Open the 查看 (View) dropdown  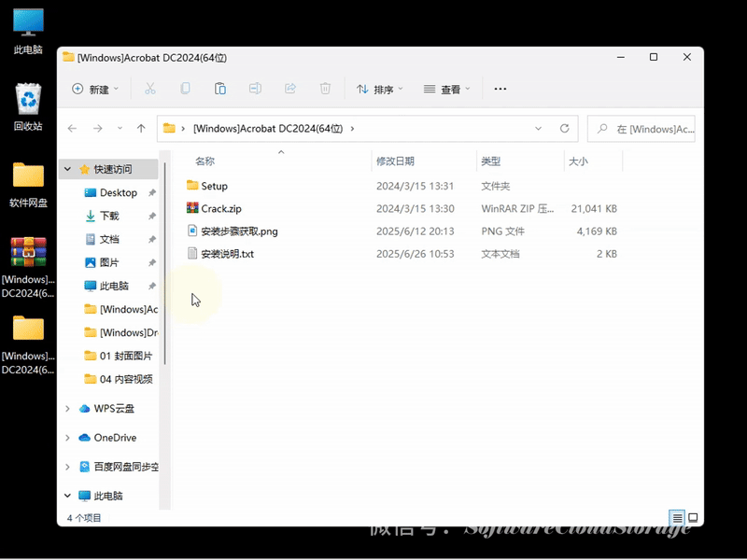click(x=446, y=88)
